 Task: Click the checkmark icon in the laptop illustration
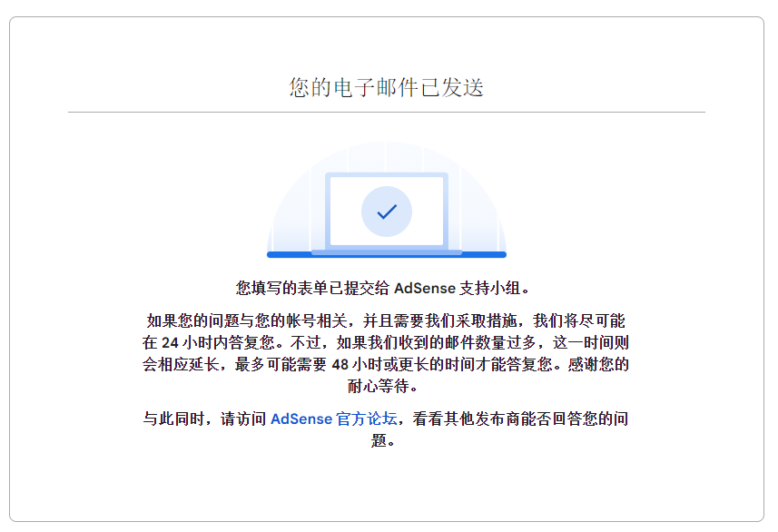point(387,212)
